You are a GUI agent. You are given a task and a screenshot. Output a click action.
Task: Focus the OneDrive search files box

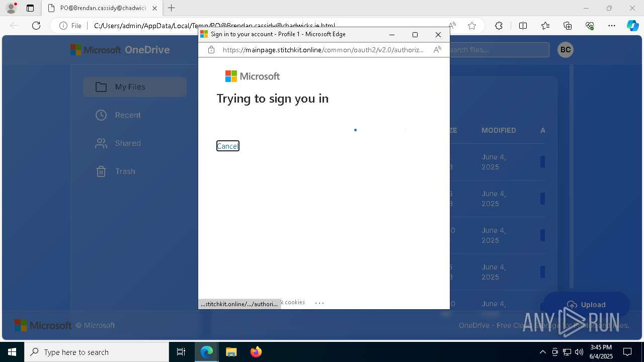point(498,50)
